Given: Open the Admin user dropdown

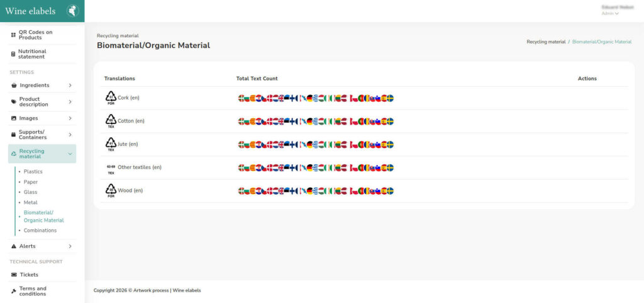Looking at the screenshot, I should pos(610,14).
